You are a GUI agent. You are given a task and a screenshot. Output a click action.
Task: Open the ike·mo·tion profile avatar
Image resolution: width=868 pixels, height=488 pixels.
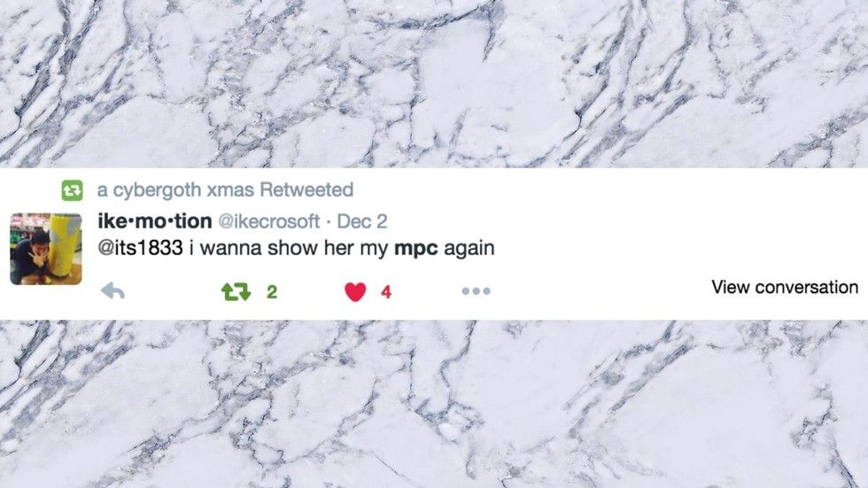tap(46, 249)
